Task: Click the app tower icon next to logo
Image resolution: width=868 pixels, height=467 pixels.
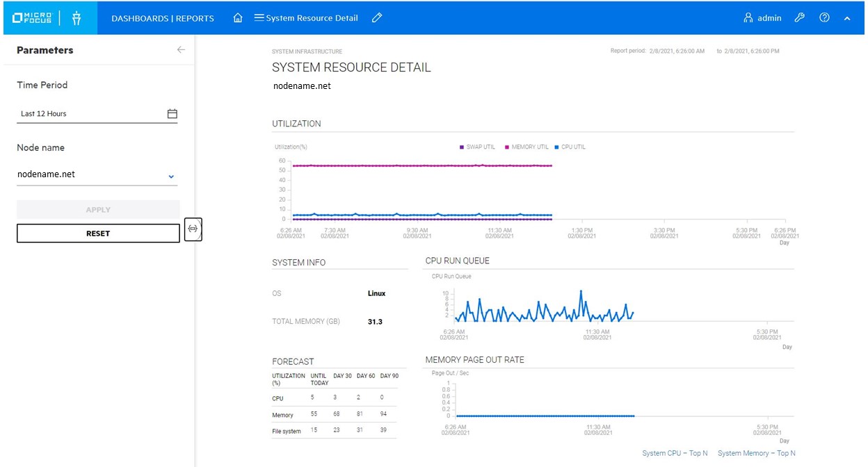Action: tap(77, 18)
